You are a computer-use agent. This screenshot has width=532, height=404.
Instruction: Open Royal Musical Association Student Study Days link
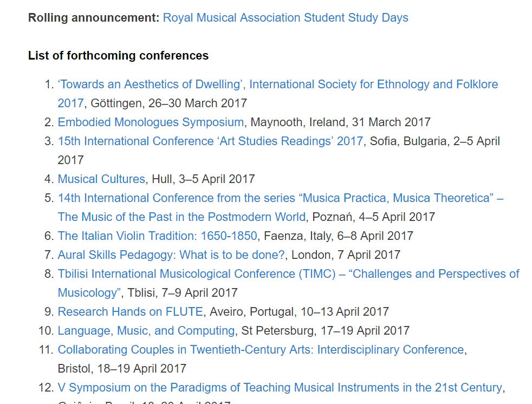point(286,18)
